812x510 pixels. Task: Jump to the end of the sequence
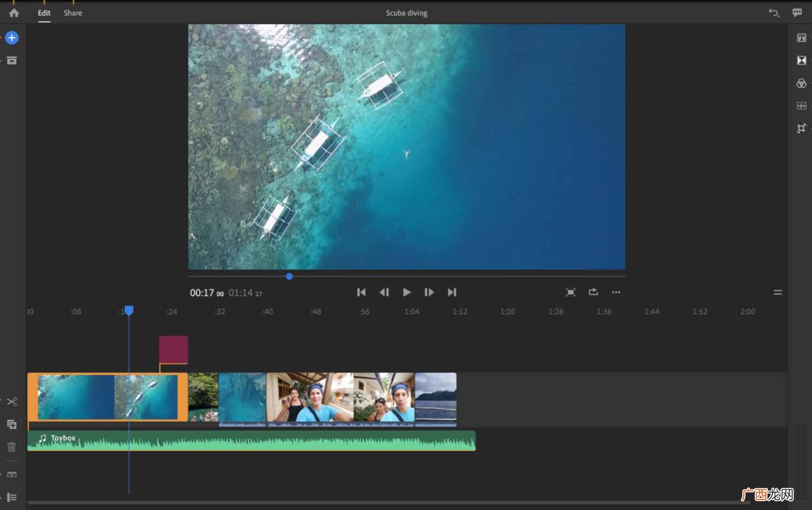[x=452, y=293]
